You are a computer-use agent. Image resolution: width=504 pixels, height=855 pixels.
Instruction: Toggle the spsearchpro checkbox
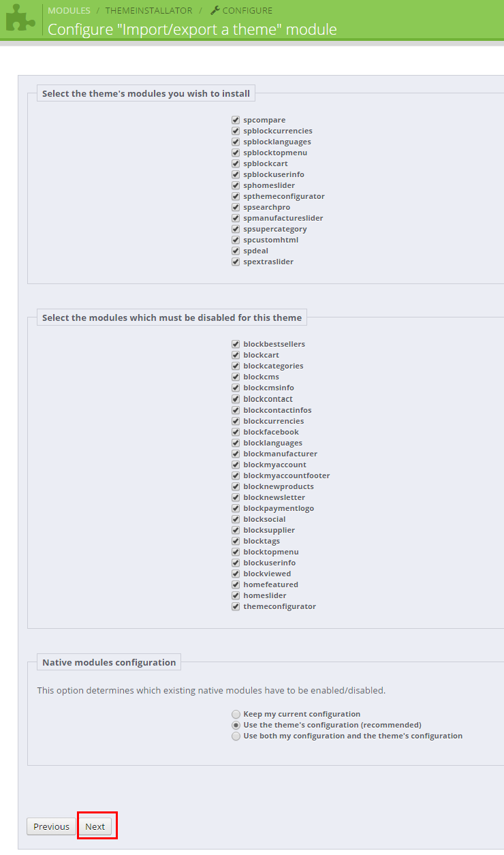[236, 207]
